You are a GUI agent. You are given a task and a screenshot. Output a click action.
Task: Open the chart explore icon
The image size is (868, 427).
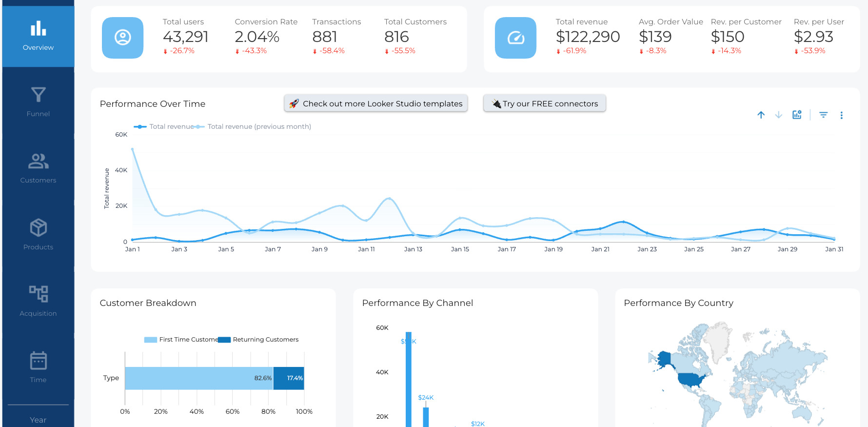point(797,115)
